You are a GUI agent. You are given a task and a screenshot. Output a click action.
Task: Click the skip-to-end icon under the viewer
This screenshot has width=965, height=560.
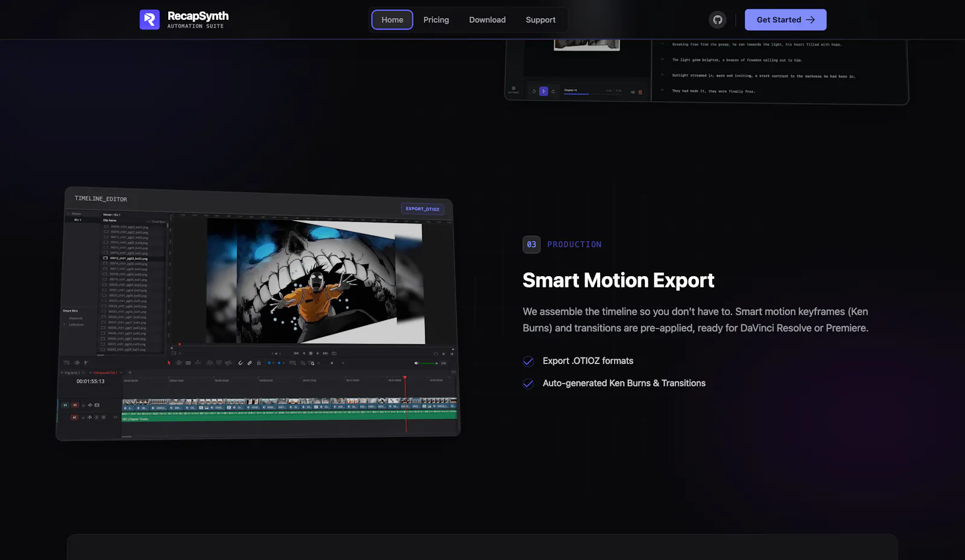click(325, 353)
